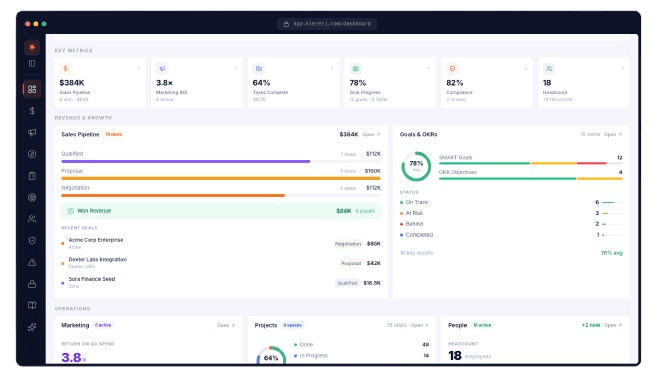Click the $84K won revenue value

click(x=344, y=211)
